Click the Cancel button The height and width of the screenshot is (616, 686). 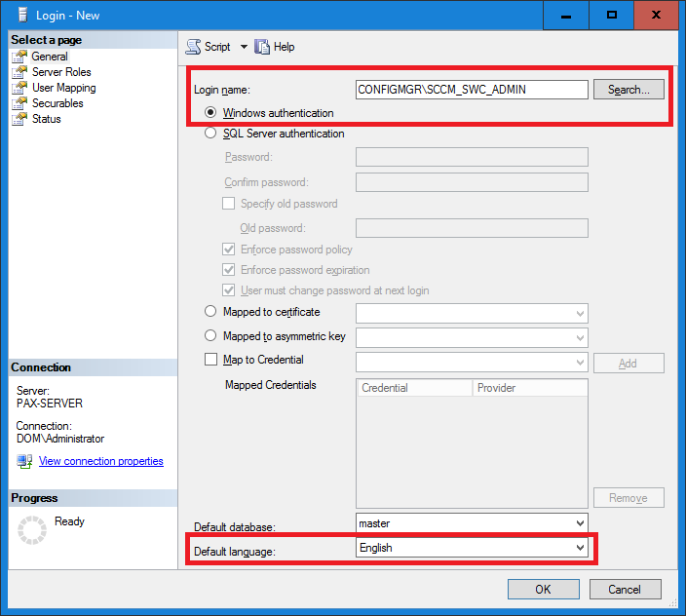[x=625, y=589]
